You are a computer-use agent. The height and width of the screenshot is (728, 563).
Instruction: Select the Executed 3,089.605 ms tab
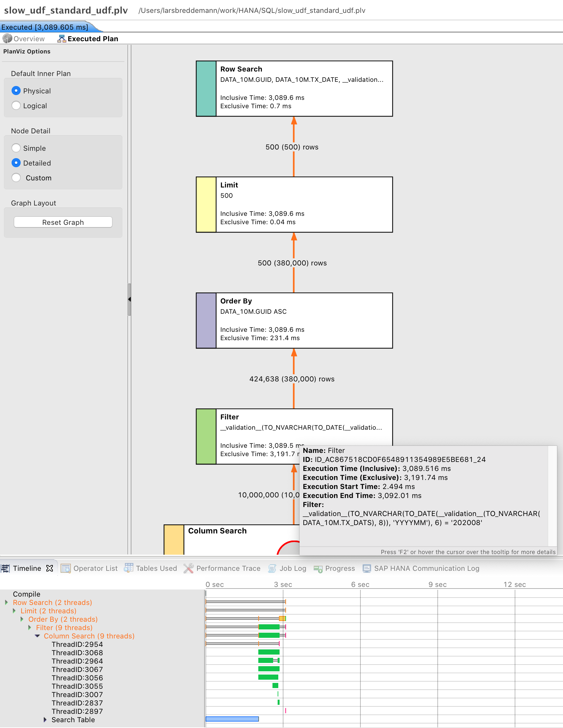tap(45, 27)
